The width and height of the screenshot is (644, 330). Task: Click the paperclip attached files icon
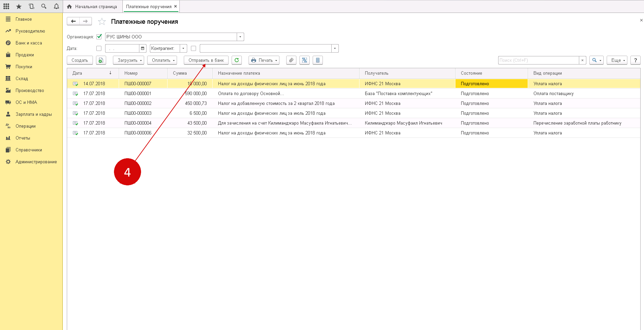click(x=291, y=60)
